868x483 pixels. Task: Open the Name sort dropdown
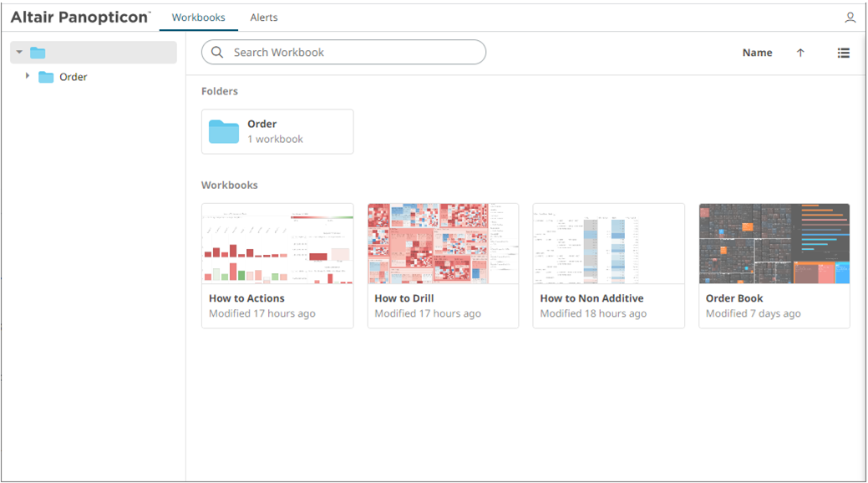click(757, 53)
